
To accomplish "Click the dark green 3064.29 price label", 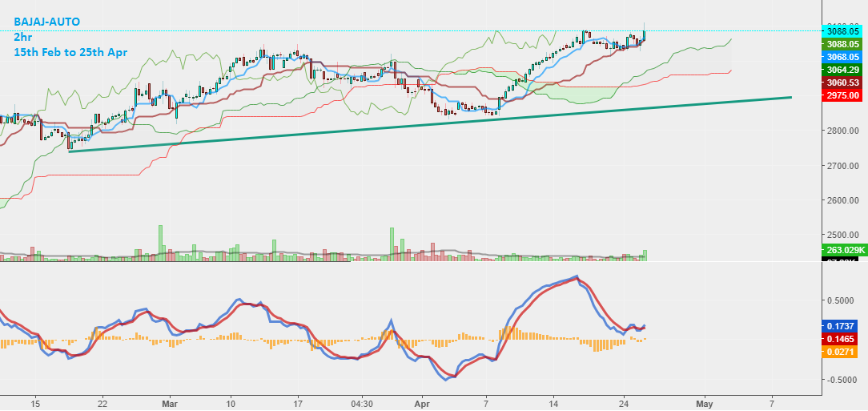I will [x=842, y=70].
